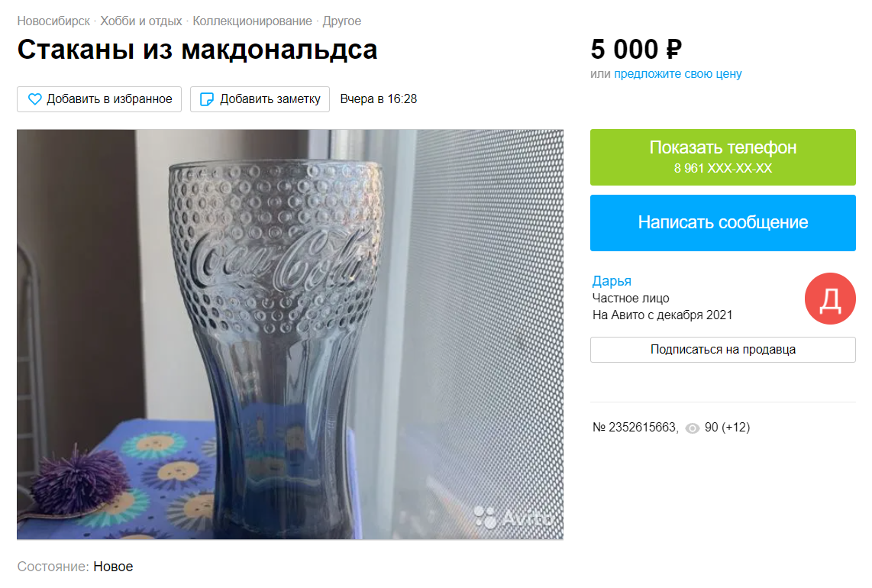The width and height of the screenshot is (872, 588).
Task: Click предложите свою цену link
Action: point(677,74)
